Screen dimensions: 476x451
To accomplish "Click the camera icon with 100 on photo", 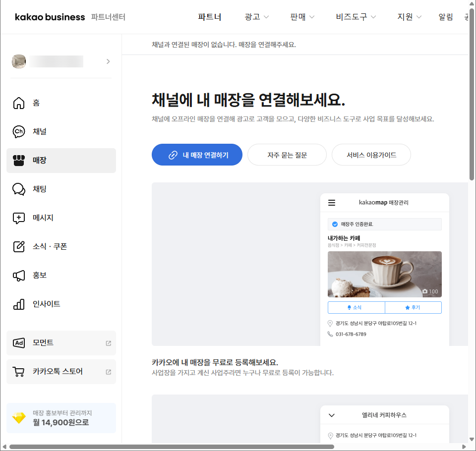I will (x=425, y=291).
